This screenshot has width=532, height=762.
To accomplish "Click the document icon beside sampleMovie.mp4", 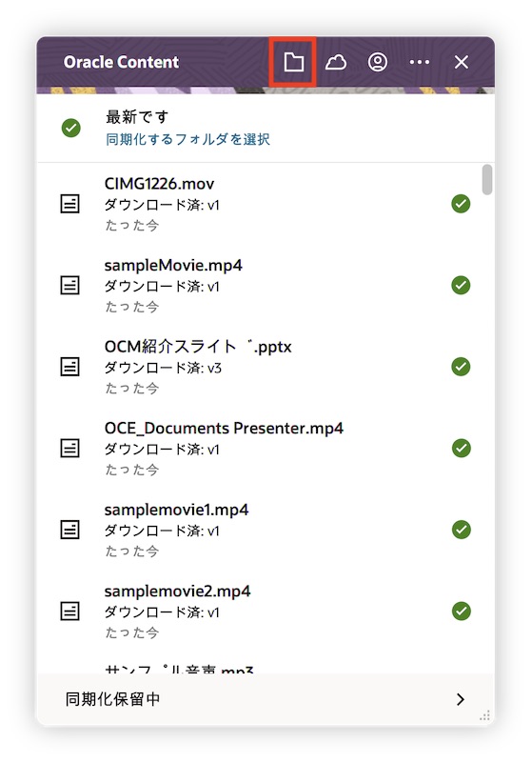I will [69, 285].
